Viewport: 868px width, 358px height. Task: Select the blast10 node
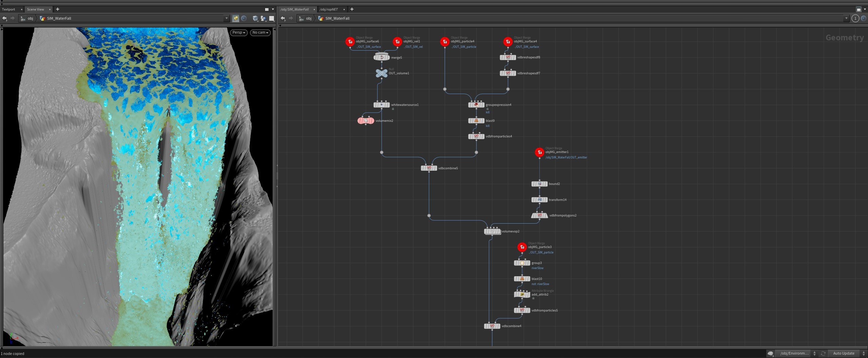tap(522, 279)
